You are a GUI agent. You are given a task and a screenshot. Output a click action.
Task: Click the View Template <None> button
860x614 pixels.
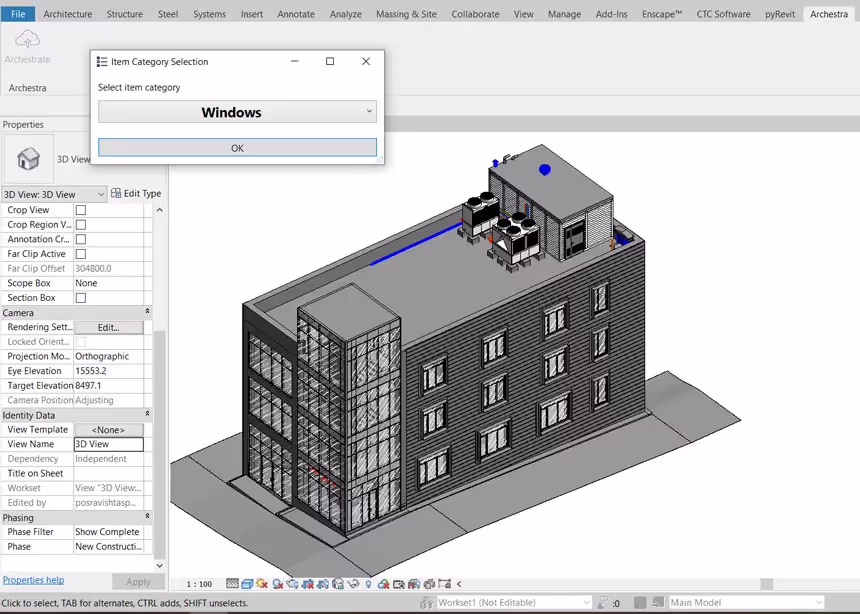click(x=109, y=430)
